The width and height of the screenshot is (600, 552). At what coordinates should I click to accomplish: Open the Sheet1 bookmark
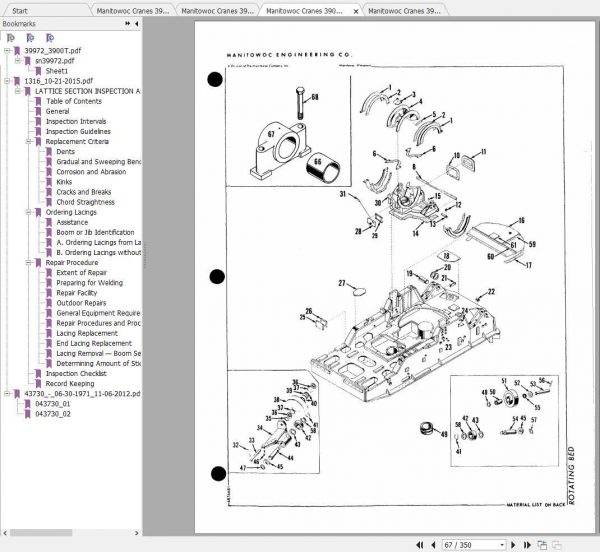coord(57,71)
